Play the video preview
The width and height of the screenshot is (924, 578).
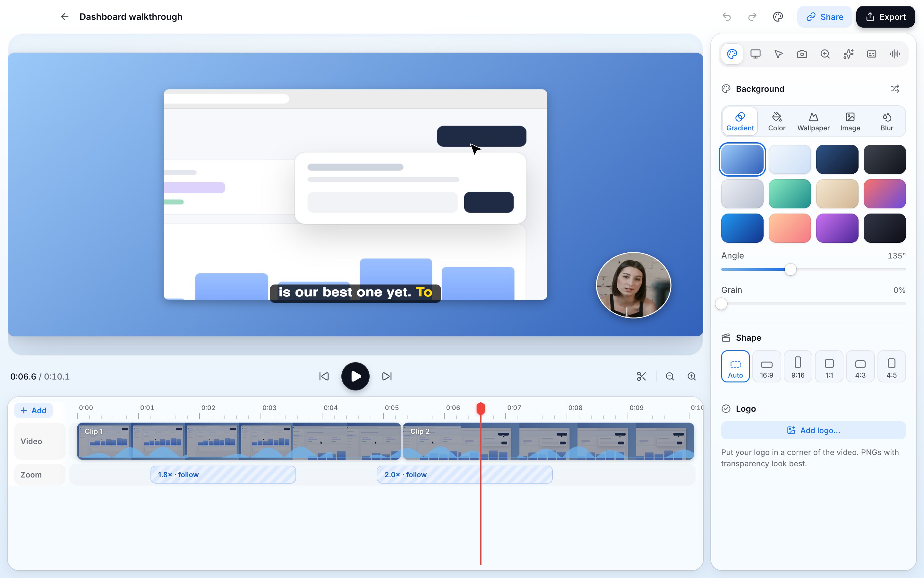355,377
